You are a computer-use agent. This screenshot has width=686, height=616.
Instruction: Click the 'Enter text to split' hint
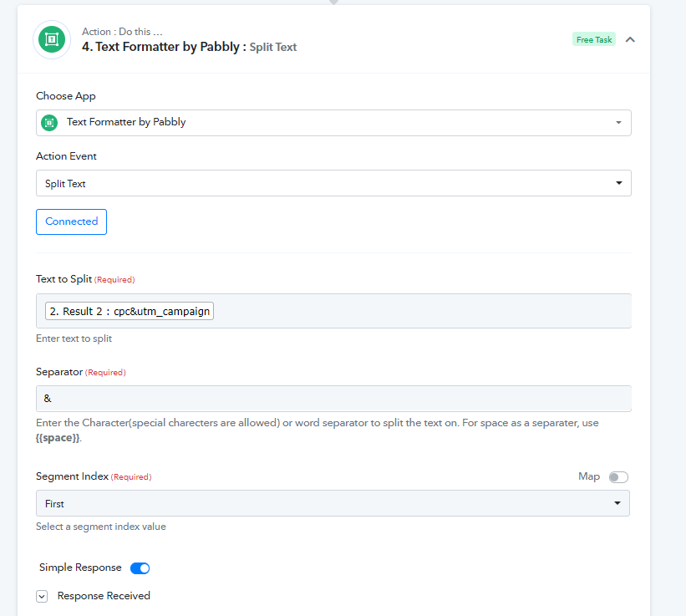(74, 339)
